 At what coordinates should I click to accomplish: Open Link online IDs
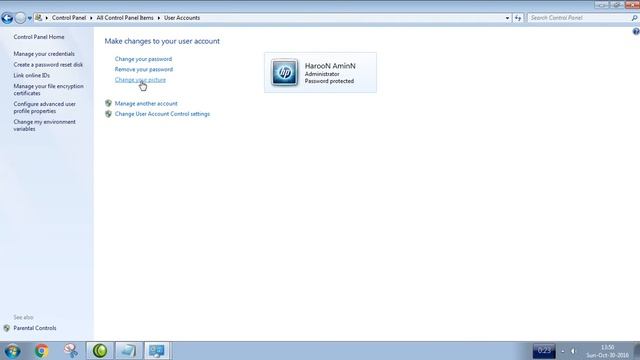tap(31, 76)
